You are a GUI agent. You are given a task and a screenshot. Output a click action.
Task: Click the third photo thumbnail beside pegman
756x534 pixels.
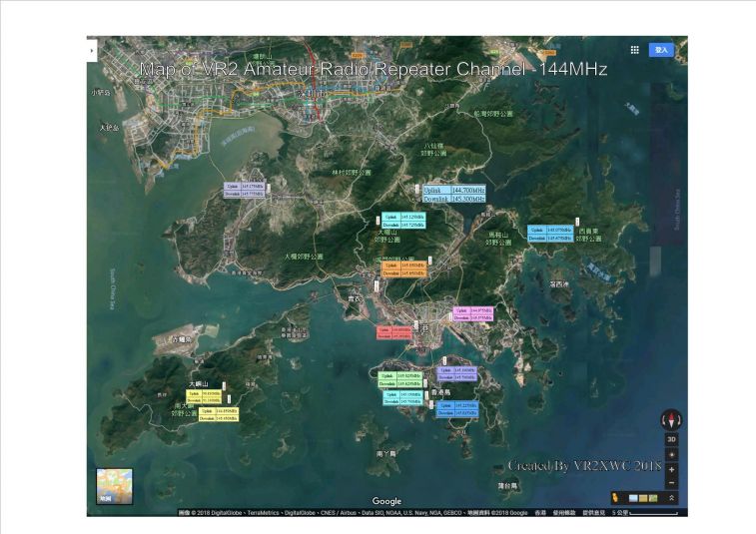[x=653, y=497]
